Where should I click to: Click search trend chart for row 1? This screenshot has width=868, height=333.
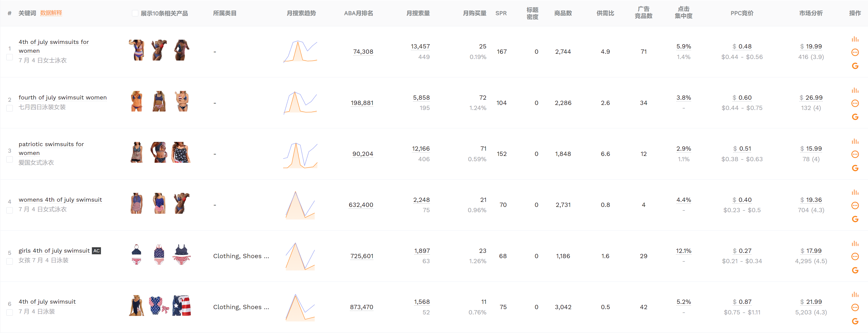300,51
